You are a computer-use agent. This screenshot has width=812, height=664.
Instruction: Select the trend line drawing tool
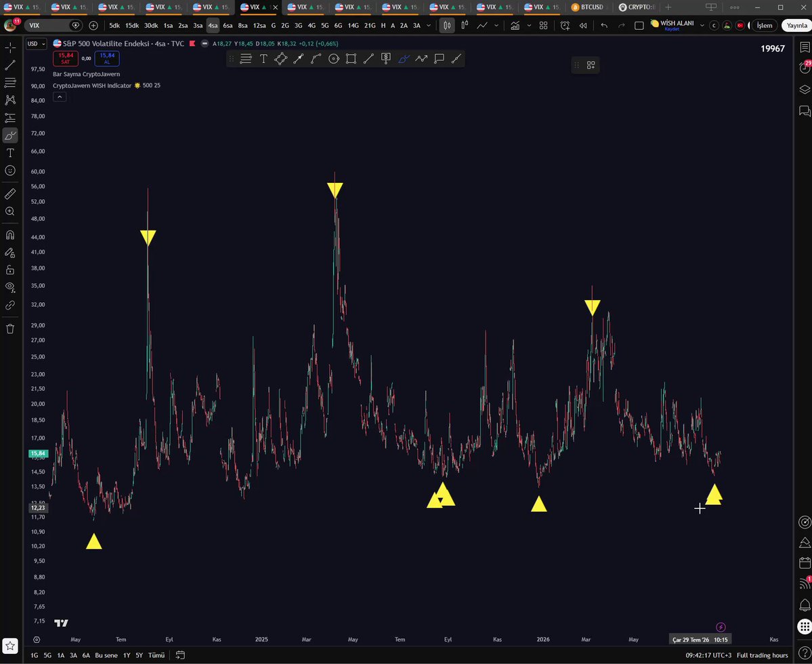point(10,65)
